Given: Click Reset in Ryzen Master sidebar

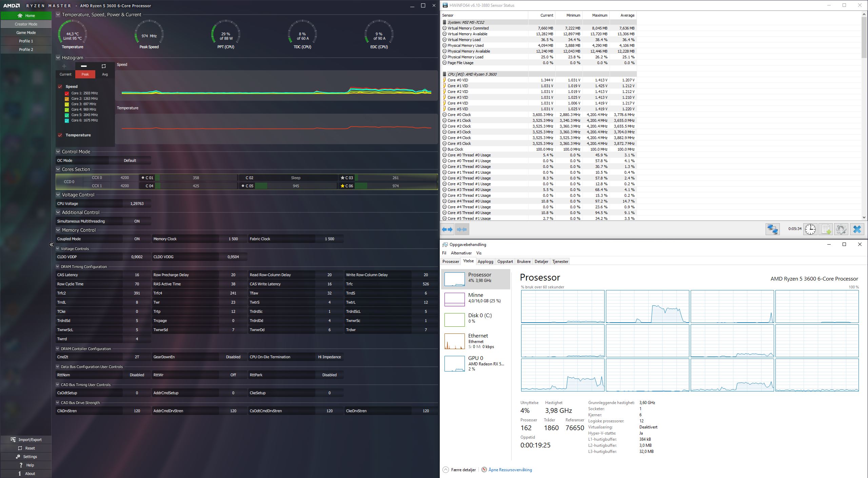Looking at the screenshot, I should (26, 448).
